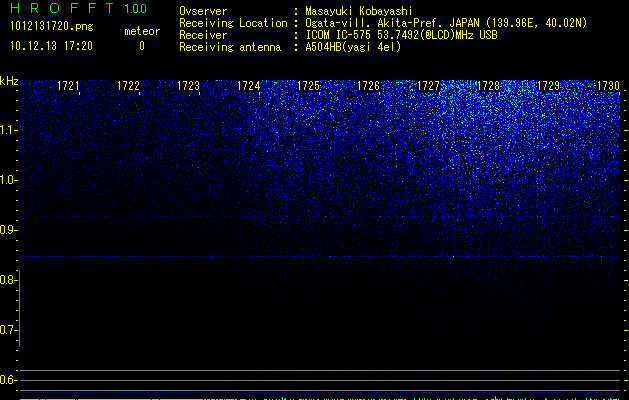Click the name Masayuki Kobayashi
Image resolution: width=629 pixels, height=400 pixels.
(x=359, y=11)
